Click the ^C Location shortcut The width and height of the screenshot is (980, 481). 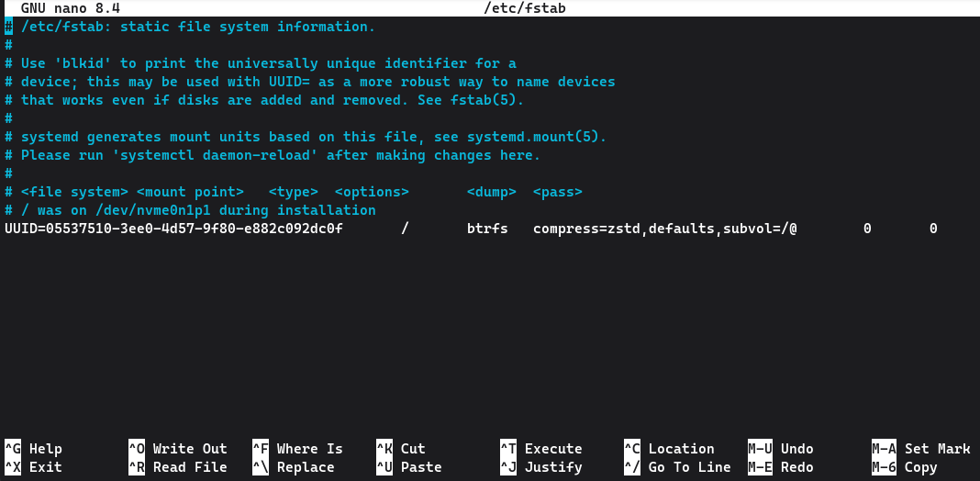(x=669, y=449)
